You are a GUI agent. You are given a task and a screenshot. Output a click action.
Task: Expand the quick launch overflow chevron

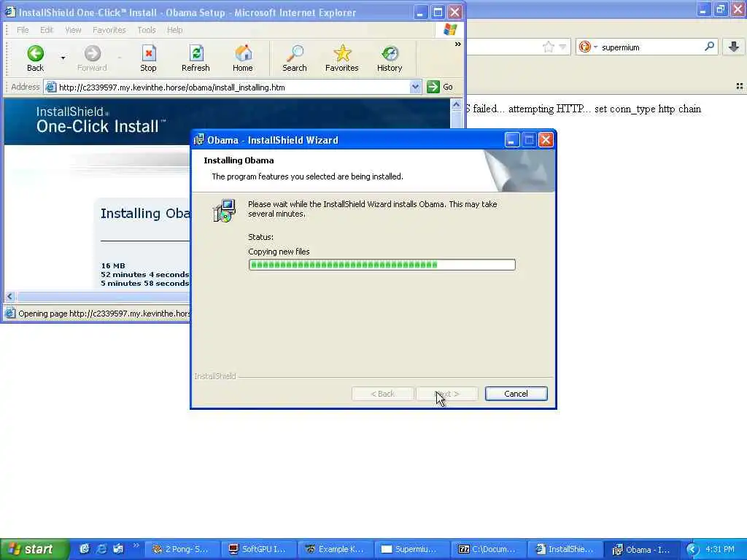point(136,545)
